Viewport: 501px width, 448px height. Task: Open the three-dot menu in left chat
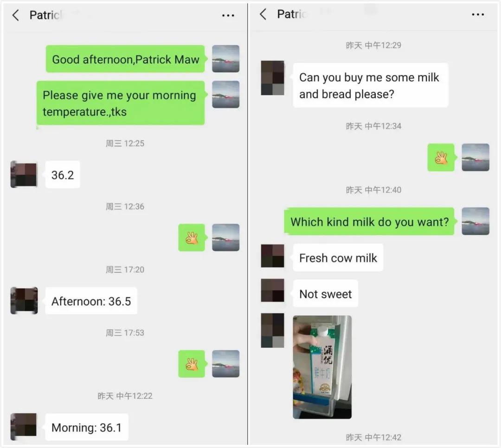click(x=228, y=15)
